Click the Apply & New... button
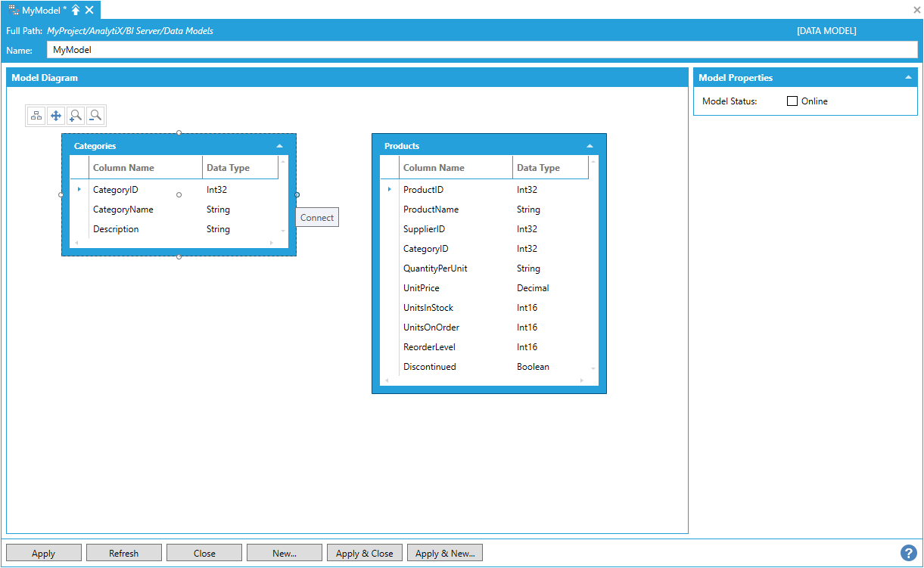The width and height of the screenshot is (924, 568). (x=445, y=554)
